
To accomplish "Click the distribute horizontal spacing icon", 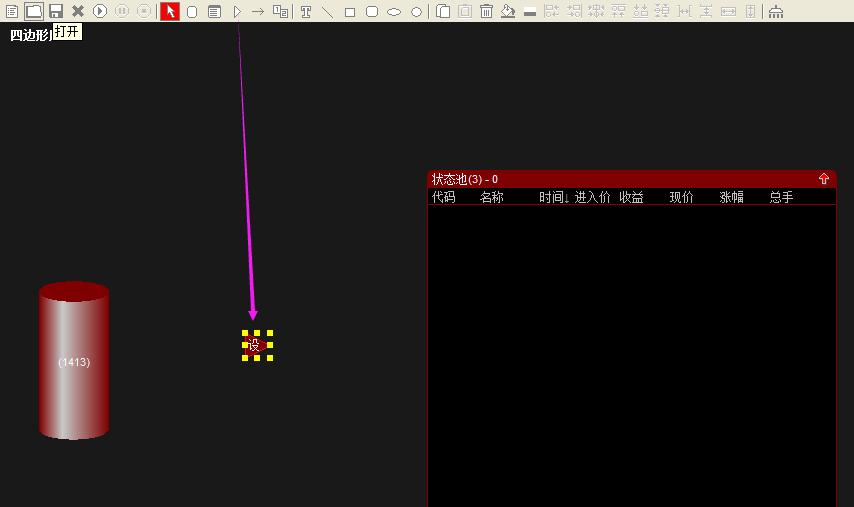I will coord(685,11).
